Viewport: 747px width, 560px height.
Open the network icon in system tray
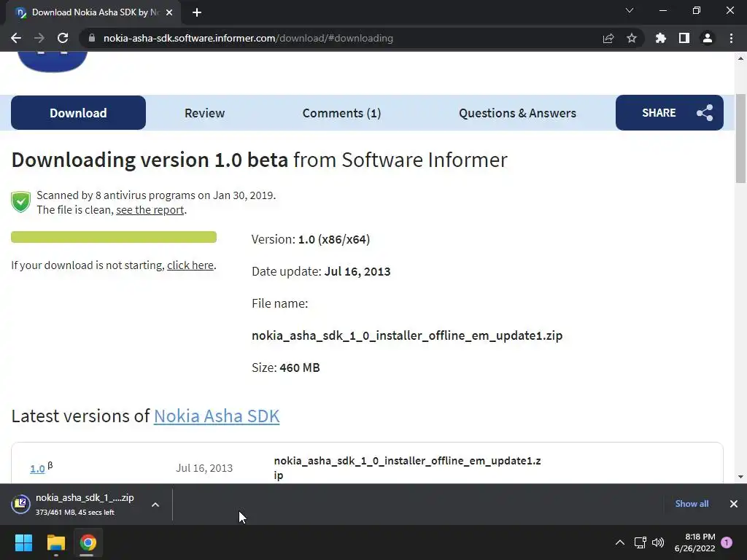[x=640, y=542]
